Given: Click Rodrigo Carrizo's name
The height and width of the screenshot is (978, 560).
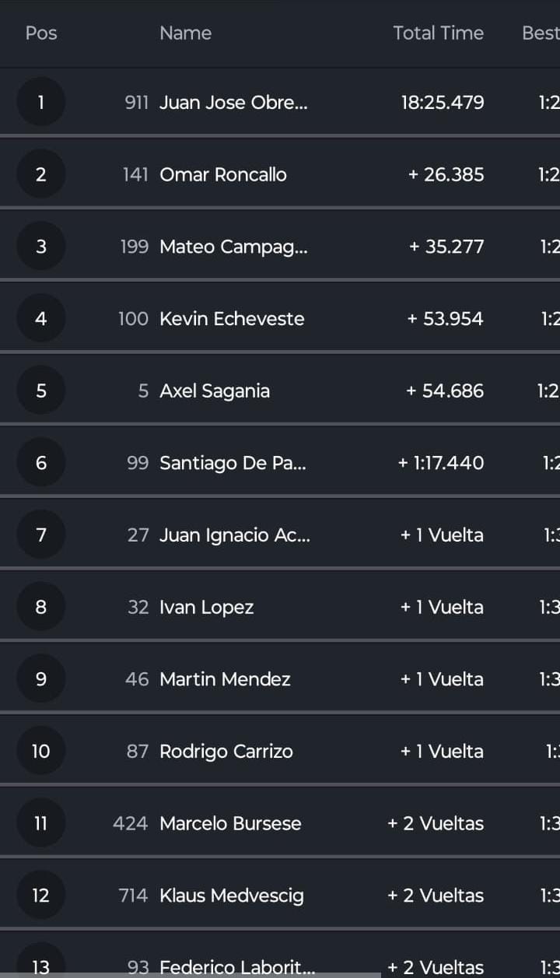Looking at the screenshot, I should 226,752.
